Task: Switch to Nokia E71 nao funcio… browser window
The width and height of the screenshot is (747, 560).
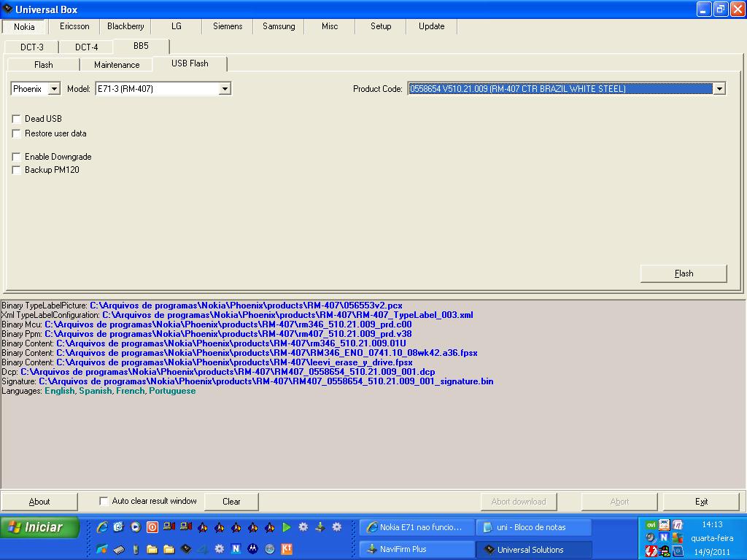Action: click(417, 527)
